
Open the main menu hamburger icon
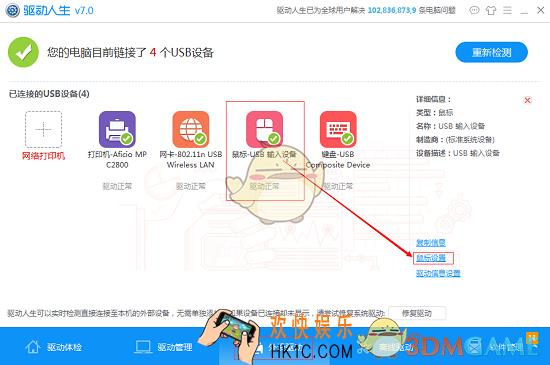click(x=507, y=11)
